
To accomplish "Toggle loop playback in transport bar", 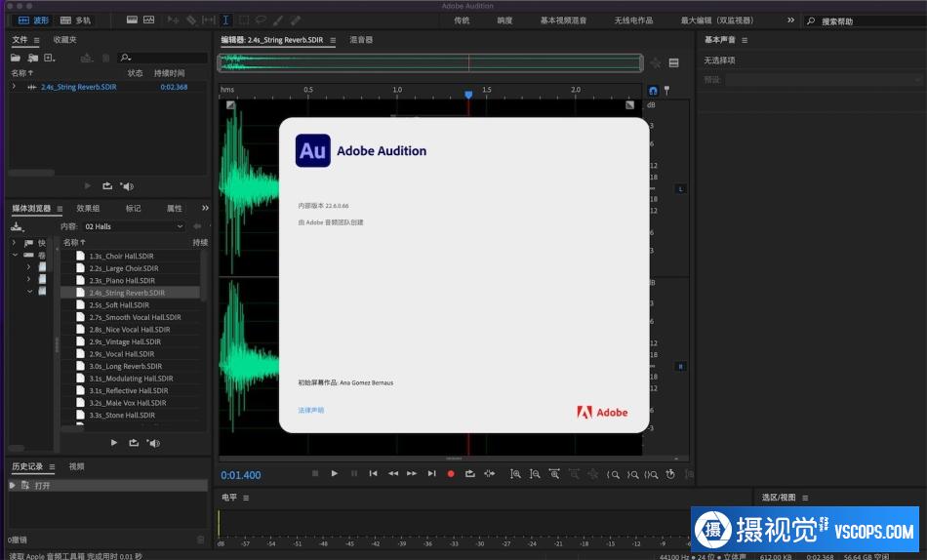I will [x=470, y=473].
